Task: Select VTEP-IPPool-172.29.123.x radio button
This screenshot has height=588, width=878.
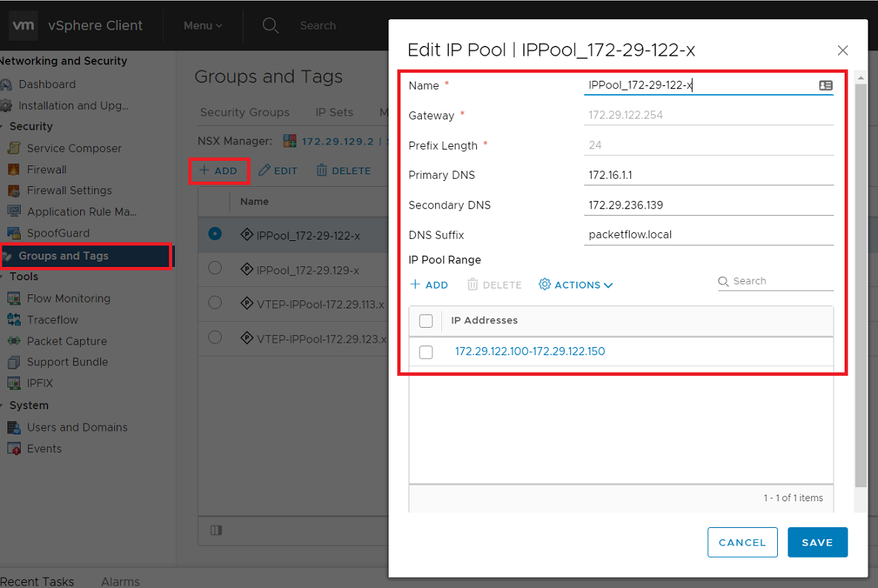Action: (215, 337)
